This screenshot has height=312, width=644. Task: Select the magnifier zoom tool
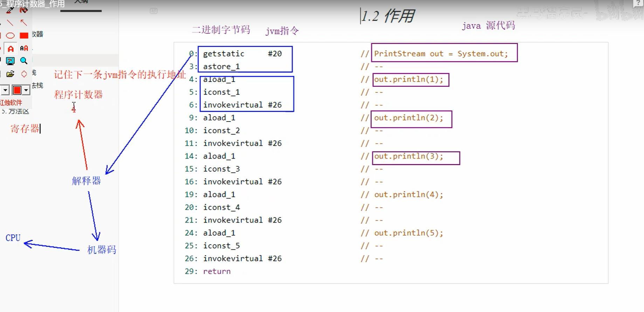point(23,61)
